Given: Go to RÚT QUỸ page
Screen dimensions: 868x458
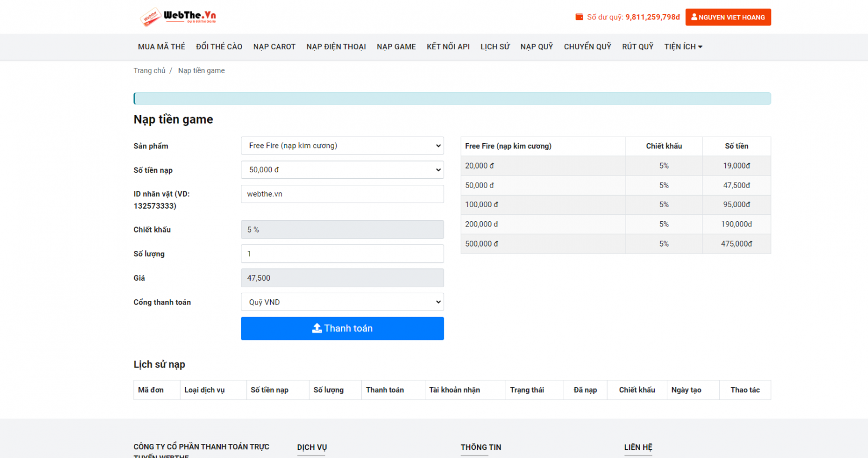Looking at the screenshot, I should 638,47.
